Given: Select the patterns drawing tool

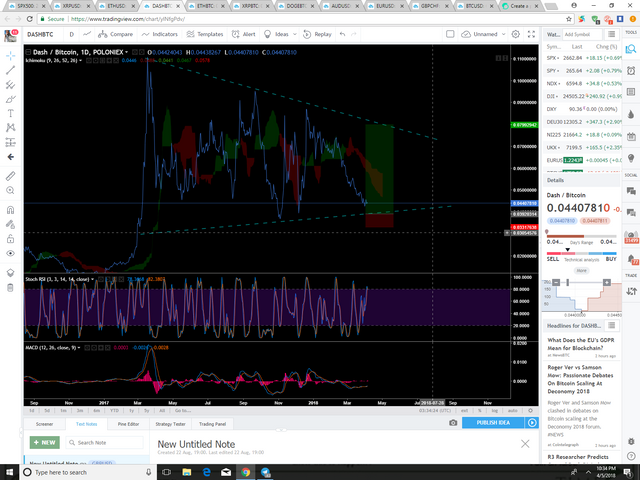Looking at the screenshot, I should coord(11,128).
